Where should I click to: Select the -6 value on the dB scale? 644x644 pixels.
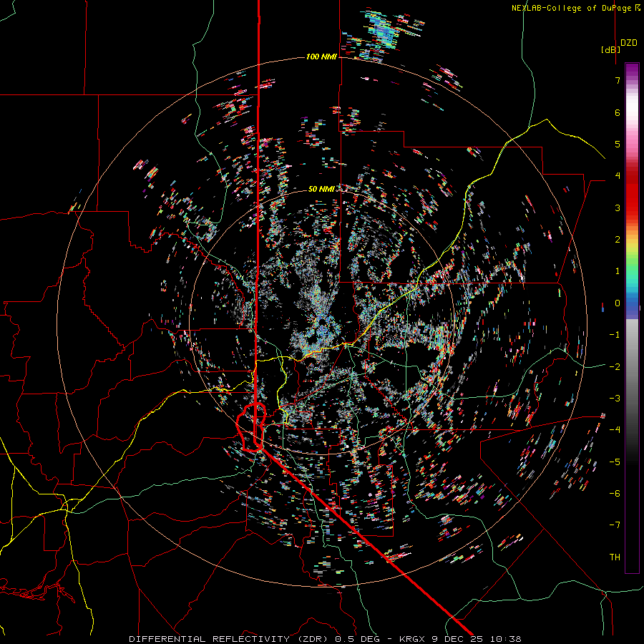615,493
